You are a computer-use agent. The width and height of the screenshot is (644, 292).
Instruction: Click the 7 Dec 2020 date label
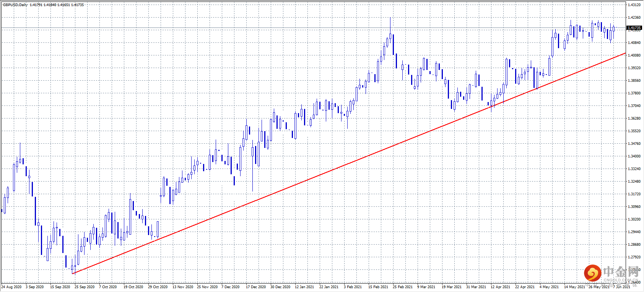pyautogui.click(x=231, y=287)
